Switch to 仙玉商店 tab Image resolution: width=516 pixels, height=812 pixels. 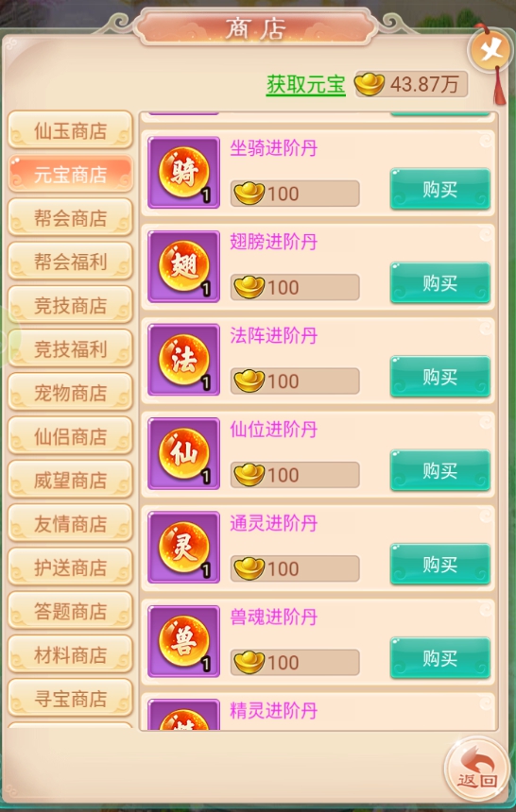(71, 130)
